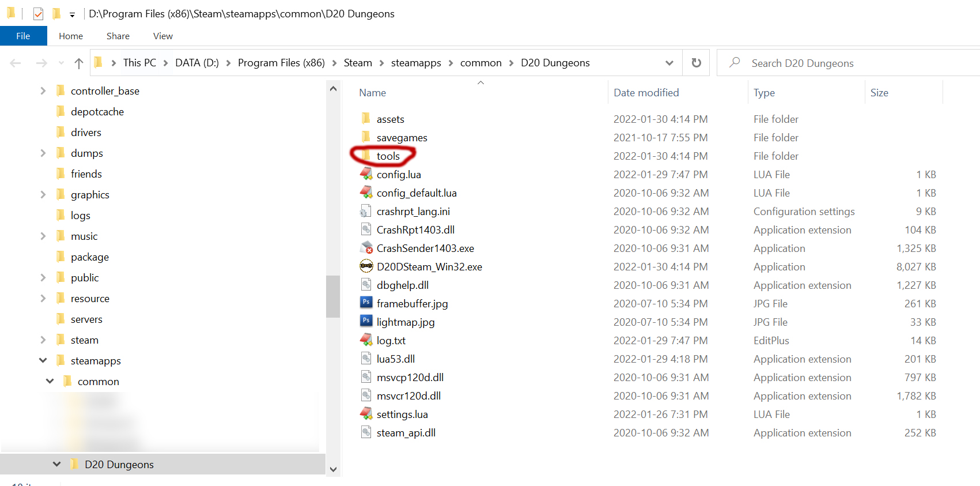Select depotcache folder in navigation tree

[x=97, y=111]
